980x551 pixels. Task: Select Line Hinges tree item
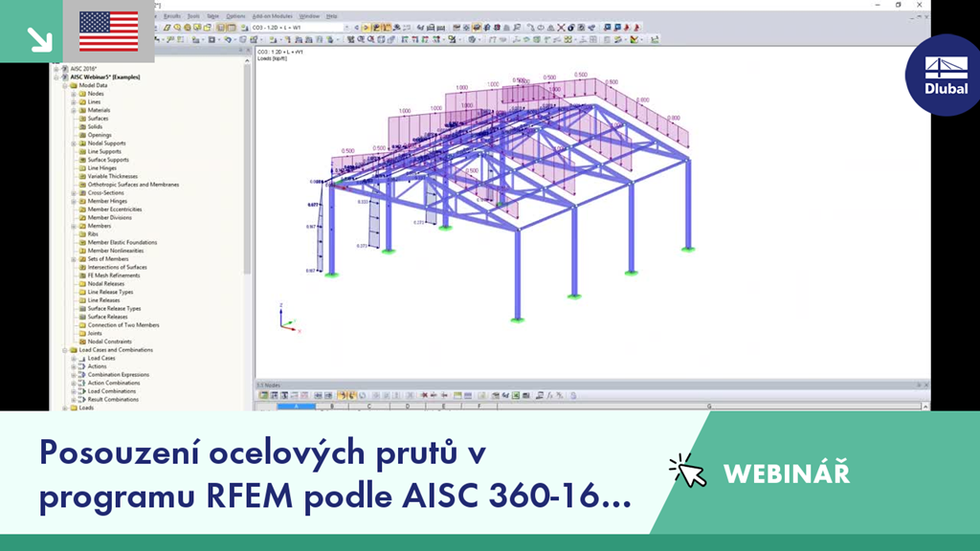pyautogui.click(x=101, y=168)
